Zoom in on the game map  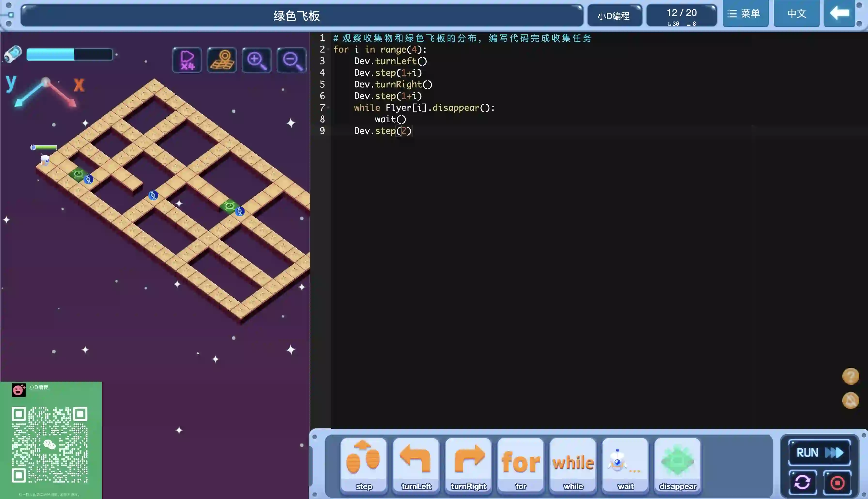point(256,60)
